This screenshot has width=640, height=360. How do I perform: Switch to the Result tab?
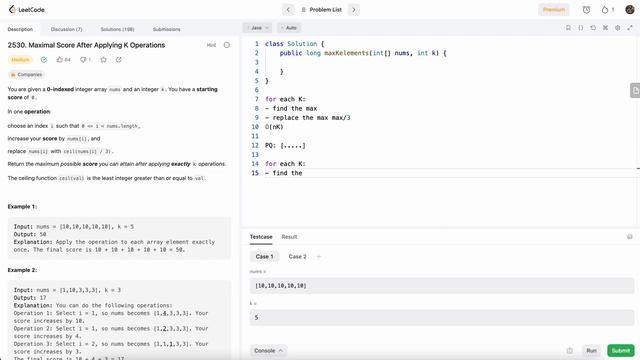click(289, 237)
